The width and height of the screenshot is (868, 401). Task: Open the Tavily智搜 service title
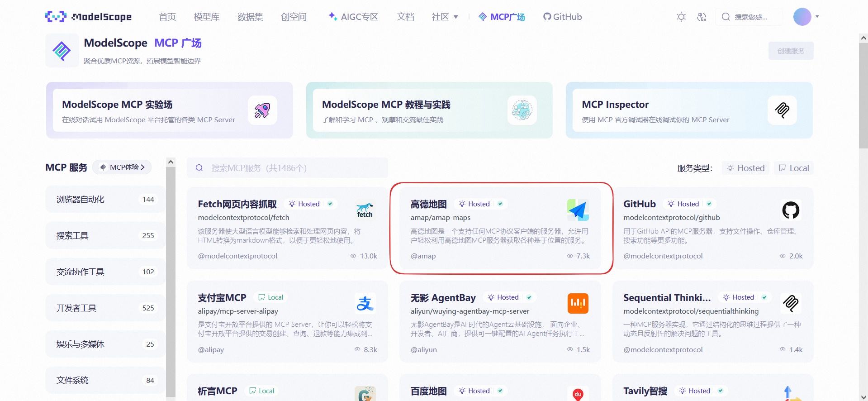pos(645,391)
